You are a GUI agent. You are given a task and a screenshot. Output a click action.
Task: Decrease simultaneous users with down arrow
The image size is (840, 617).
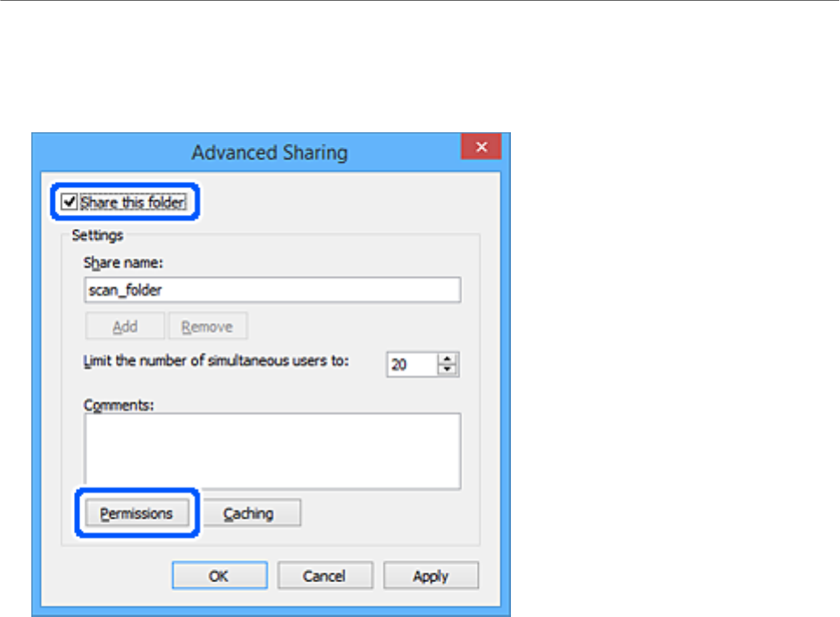[x=448, y=370]
